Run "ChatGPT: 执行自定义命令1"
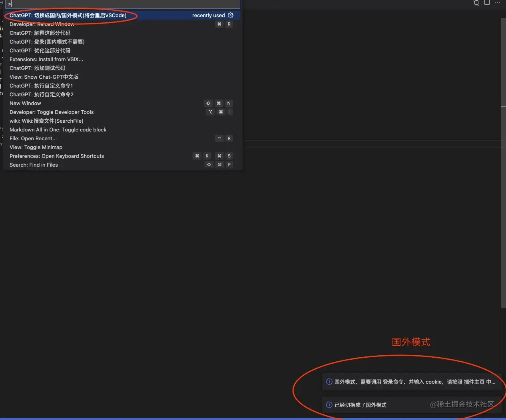Screen dimensions: 506x420 click(41, 86)
